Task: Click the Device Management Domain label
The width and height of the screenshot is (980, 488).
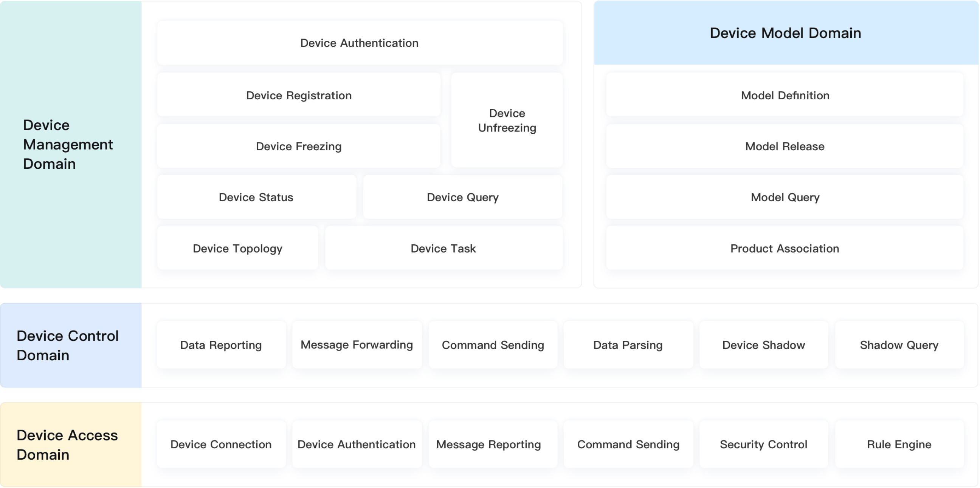Action: coord(68,144)
